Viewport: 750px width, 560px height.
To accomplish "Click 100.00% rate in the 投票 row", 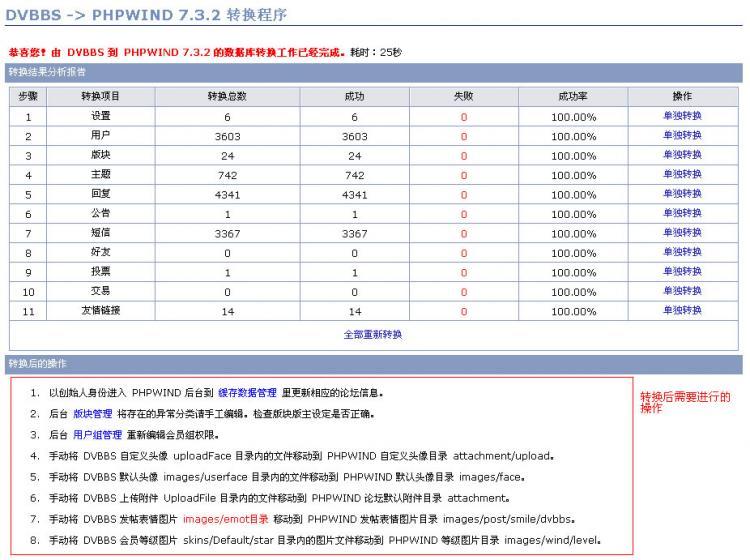I will [x=574, y=273].
